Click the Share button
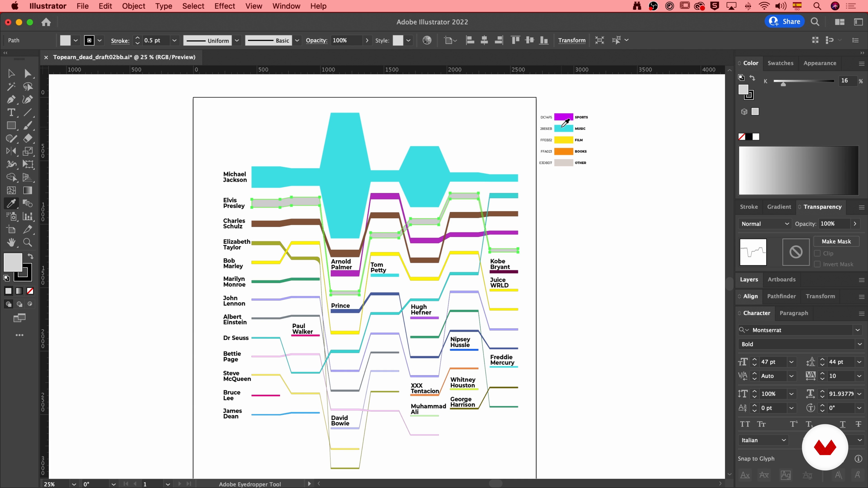 click(x=784, y=21)
